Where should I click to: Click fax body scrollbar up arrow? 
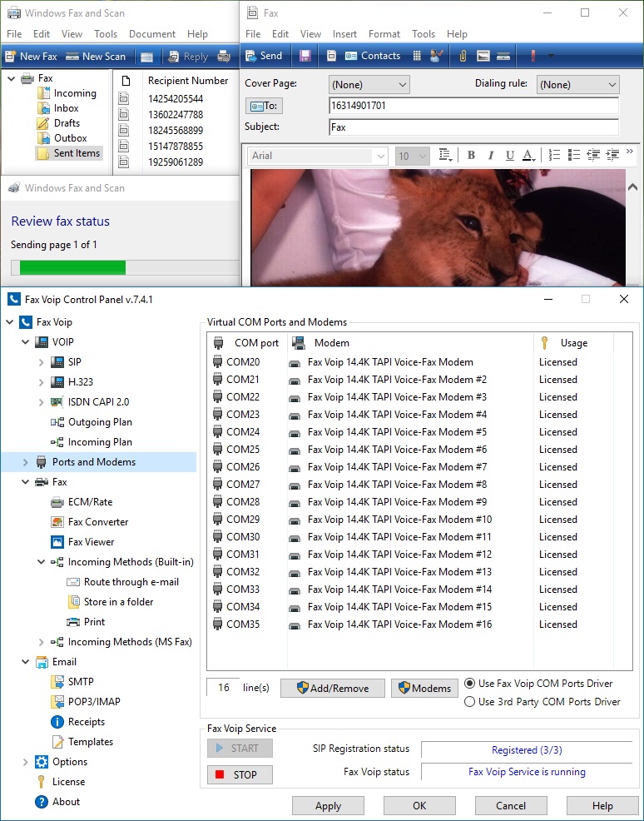click(x=632, y=187)
